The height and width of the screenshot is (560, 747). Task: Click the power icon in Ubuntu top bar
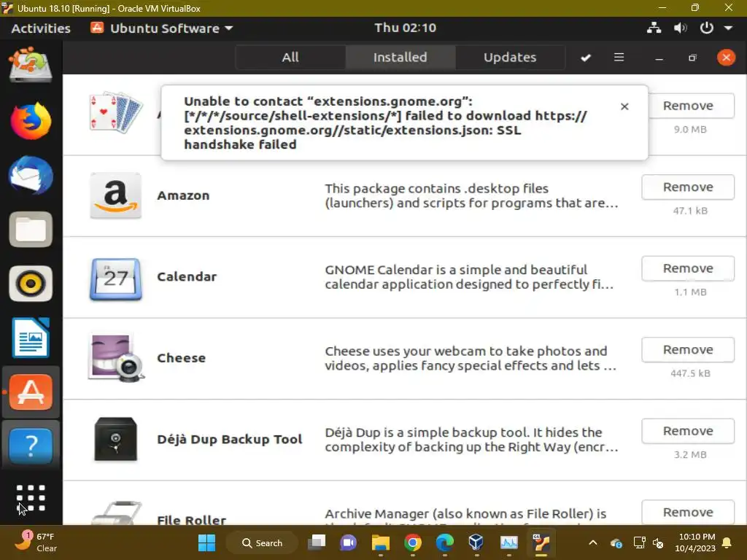(706, 28)
